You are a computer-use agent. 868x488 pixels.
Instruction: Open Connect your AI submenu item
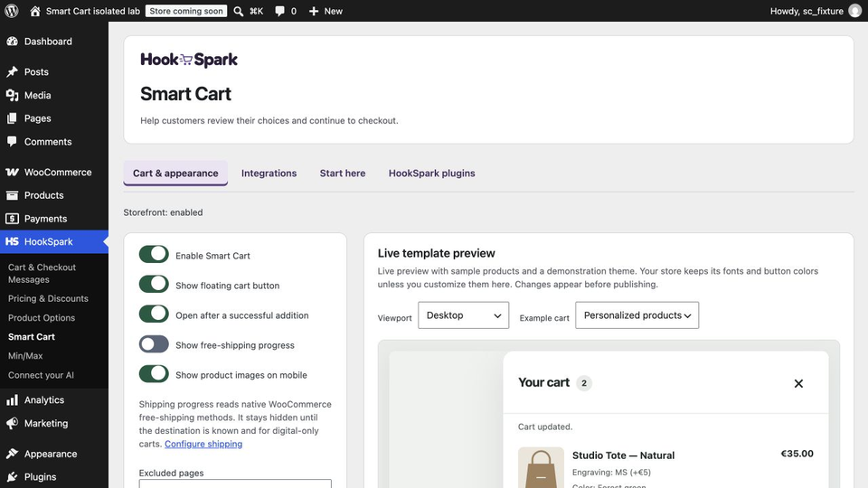point(41,375)
